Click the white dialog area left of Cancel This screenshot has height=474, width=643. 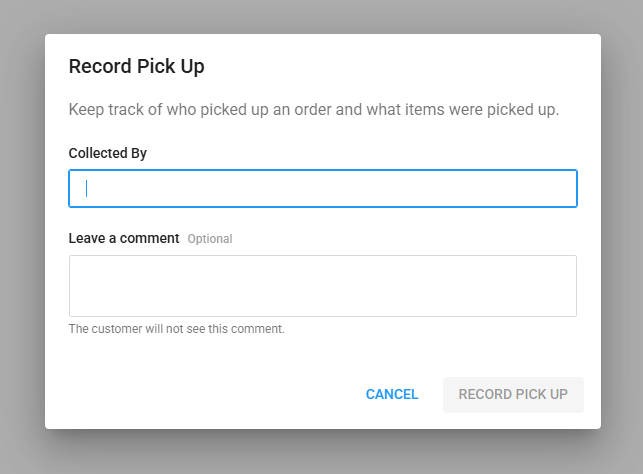tap(200, 395)
